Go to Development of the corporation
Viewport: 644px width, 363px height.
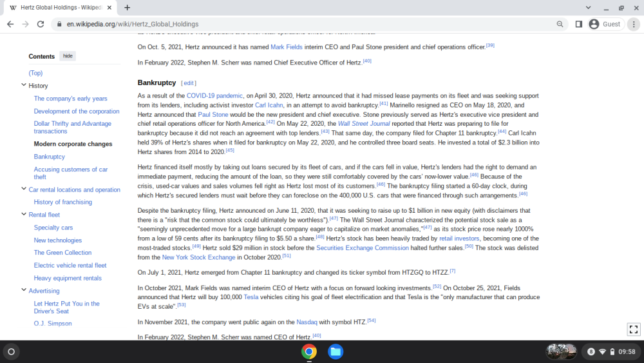[x=77, y=111]
